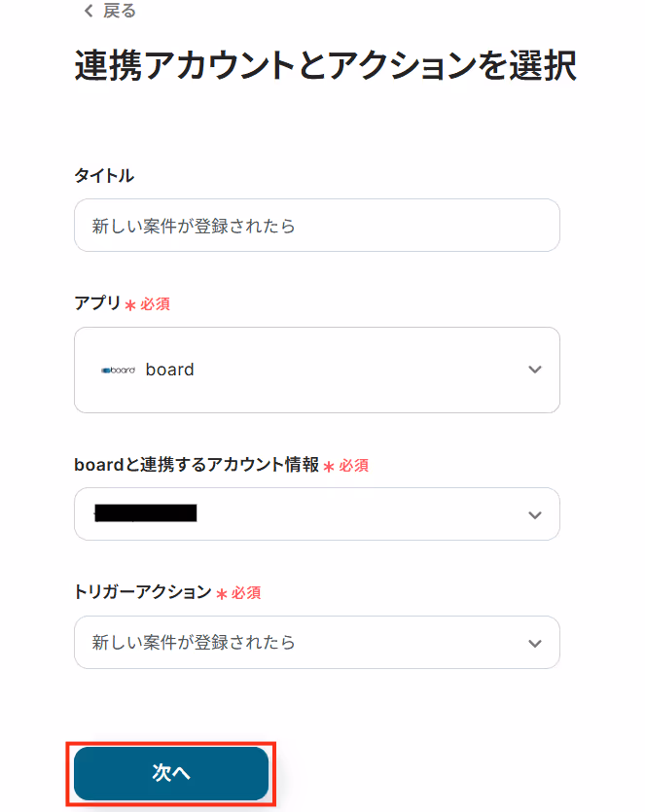Open the account info dropdown arrow
Screen dimensions: 645x812
click(x=533, y=514)
